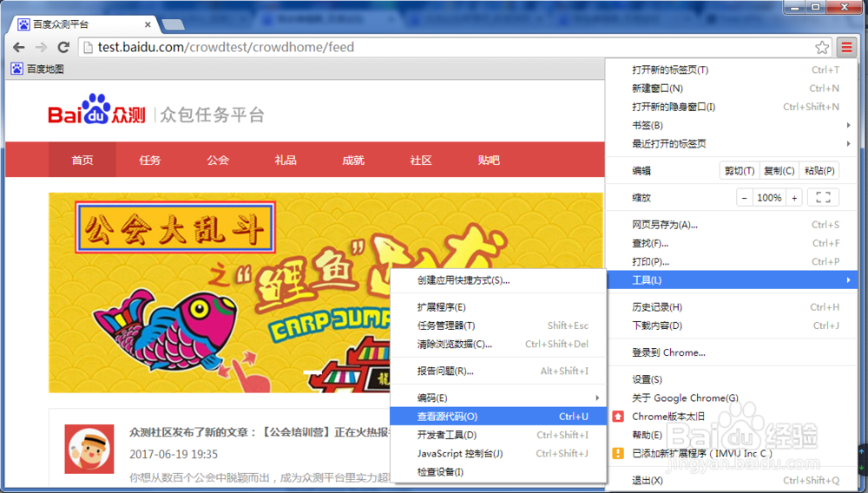
Task: Open 历史记录(H) from menu
Action: point(732,307)
